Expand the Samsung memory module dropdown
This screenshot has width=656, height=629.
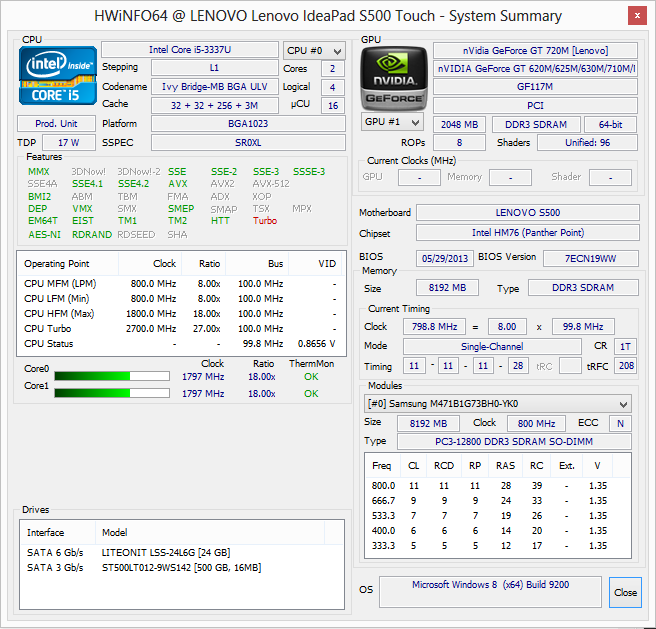[497, 404]
